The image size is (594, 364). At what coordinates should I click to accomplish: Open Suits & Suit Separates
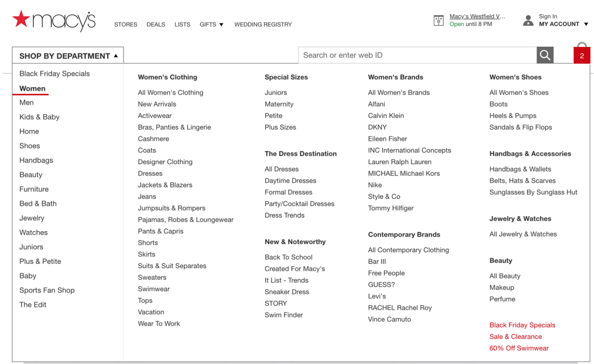[172, 266]
